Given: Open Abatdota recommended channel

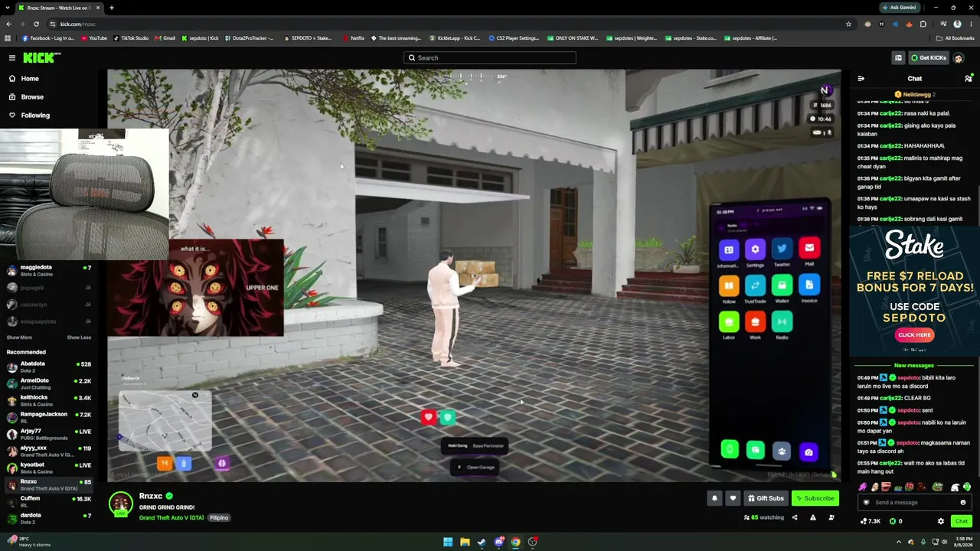Looking at the screenshot, I should click(49, 367).
